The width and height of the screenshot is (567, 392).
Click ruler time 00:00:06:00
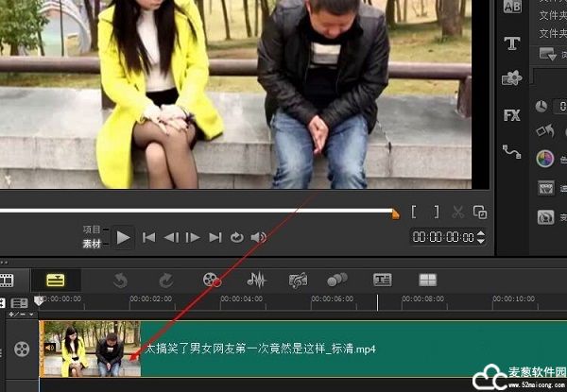[333, 298]
